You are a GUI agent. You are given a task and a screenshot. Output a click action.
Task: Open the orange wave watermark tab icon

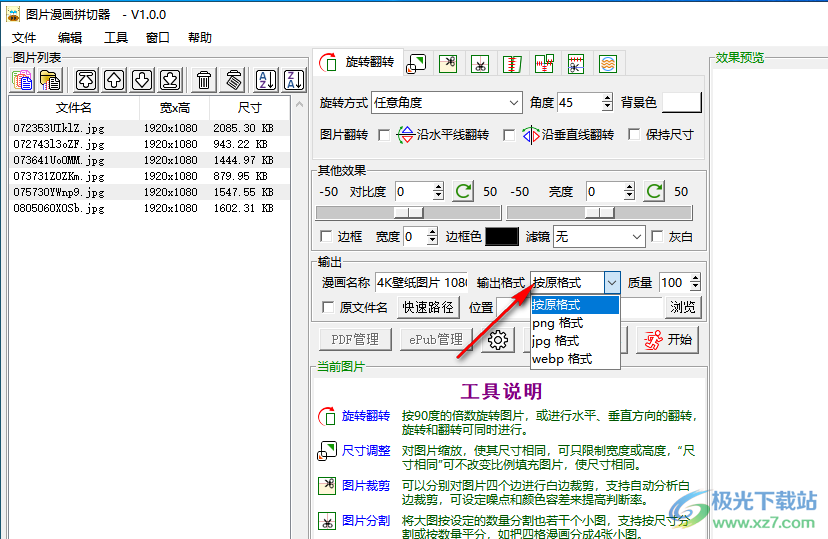[608, 64]
